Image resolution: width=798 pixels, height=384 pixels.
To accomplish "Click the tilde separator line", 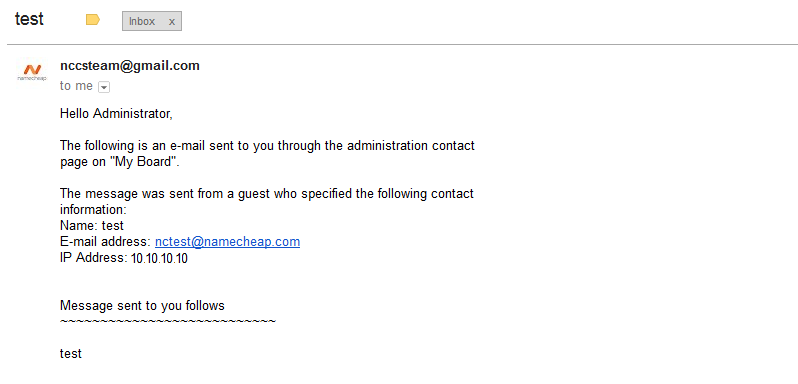I will [168, 322].
